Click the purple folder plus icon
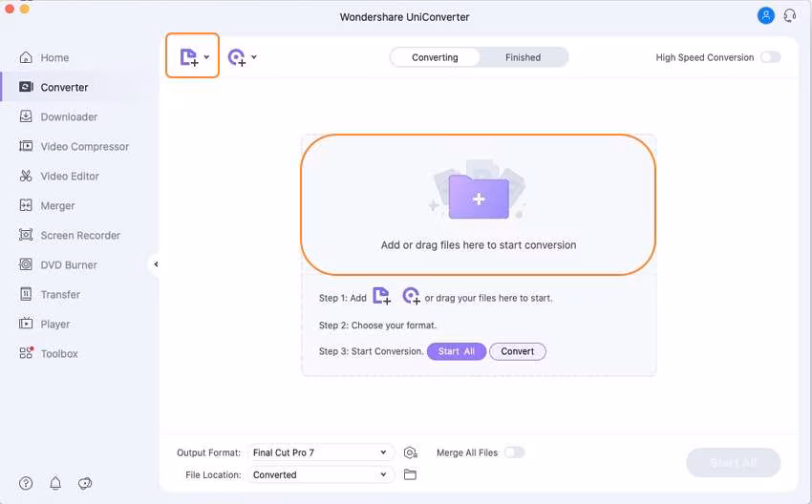The image size is (812, 504). click(x=479, y=197)
